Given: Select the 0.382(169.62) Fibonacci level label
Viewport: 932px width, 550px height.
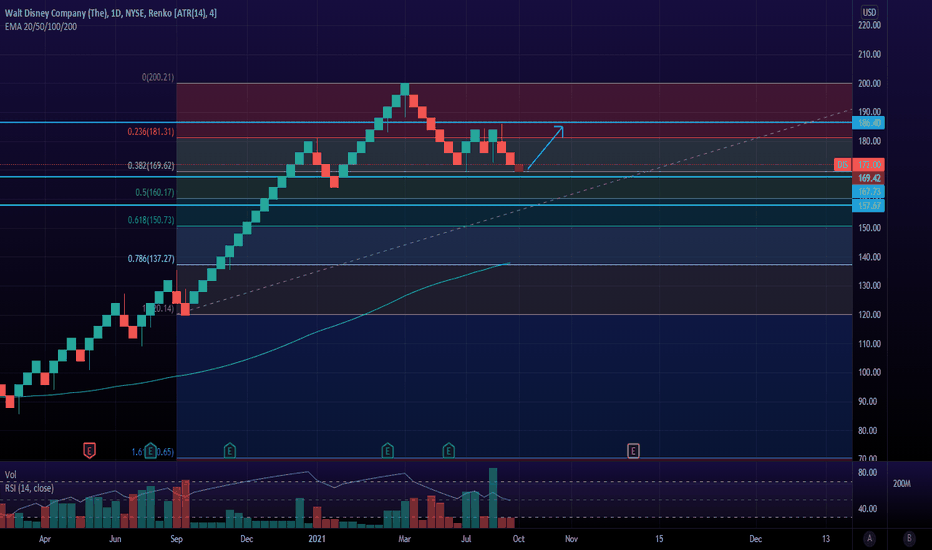Looking at the screenshot, I should click(x=151, y=165).
